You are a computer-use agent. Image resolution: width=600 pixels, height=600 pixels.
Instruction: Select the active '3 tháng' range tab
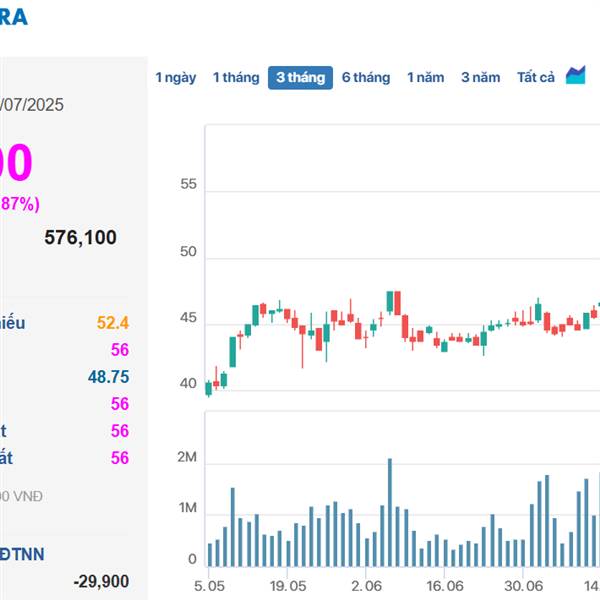click(300, 78)
